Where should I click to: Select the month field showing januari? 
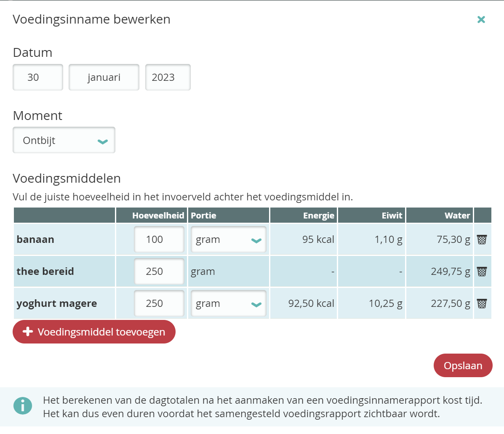[104, 77]
